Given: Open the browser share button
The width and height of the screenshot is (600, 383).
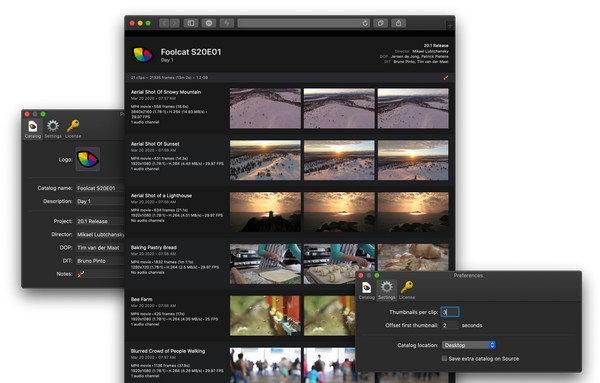Looking at the screenshot, I should point(398,23).
